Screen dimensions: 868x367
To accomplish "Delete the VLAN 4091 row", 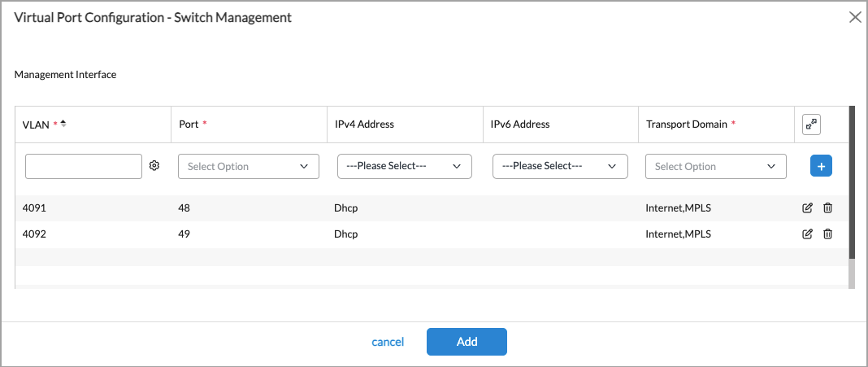I will pos(827,208).
